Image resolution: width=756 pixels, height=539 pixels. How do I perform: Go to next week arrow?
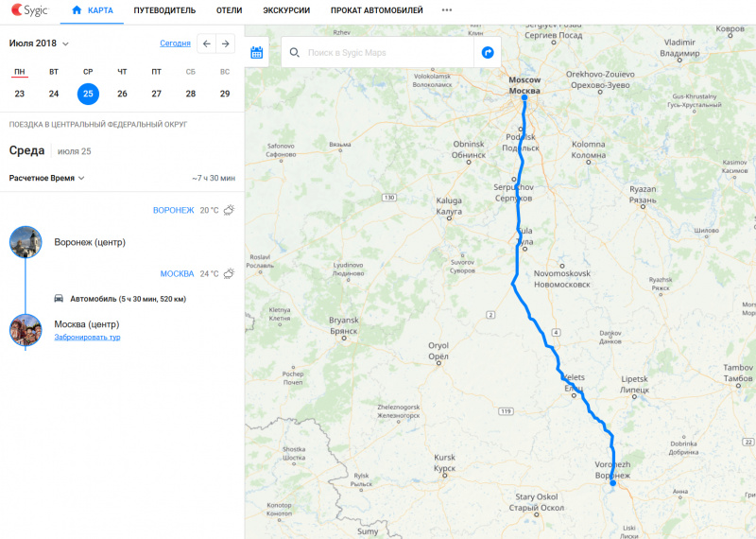(x=225, y=43)
